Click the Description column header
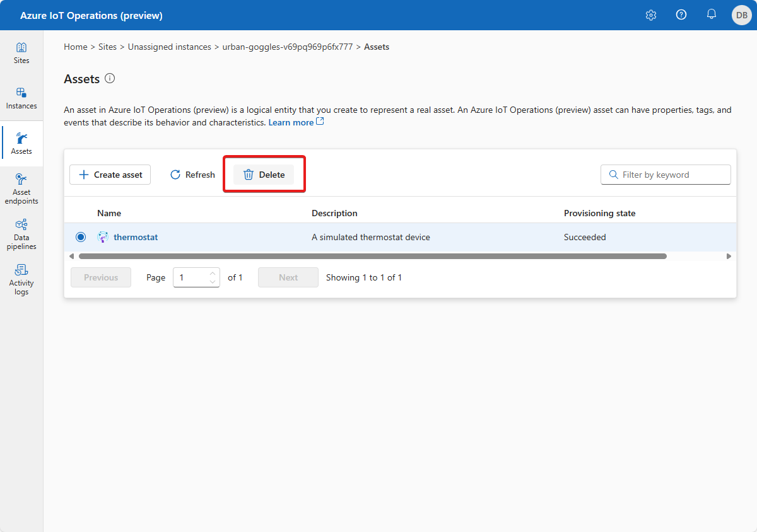 (x=334, y=213)
